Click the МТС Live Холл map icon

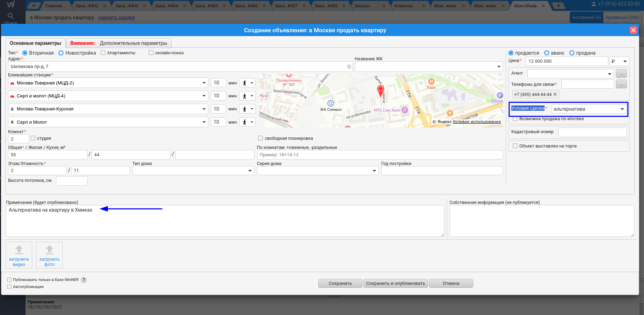pyautogui.click(x=405, y=110)
